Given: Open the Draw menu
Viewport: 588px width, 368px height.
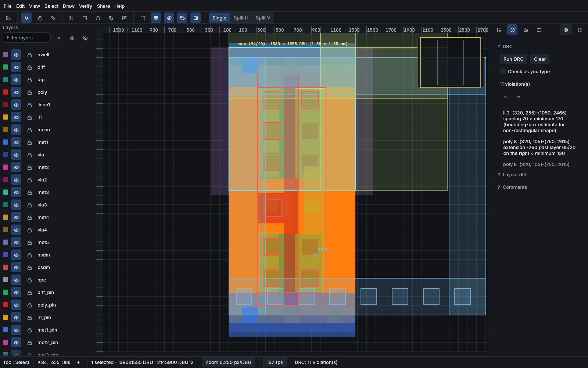Looking at the screenshot, I should pyautogui.click(x=69, y=6).
